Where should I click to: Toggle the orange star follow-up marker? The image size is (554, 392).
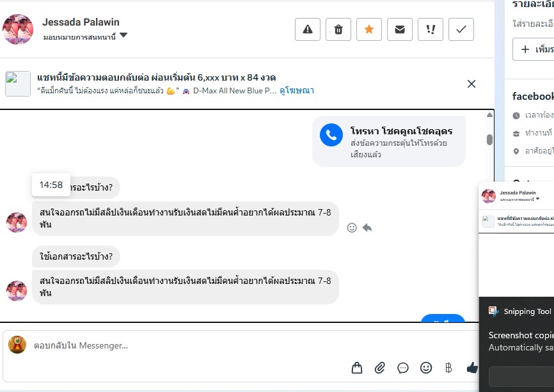(369, 29)
